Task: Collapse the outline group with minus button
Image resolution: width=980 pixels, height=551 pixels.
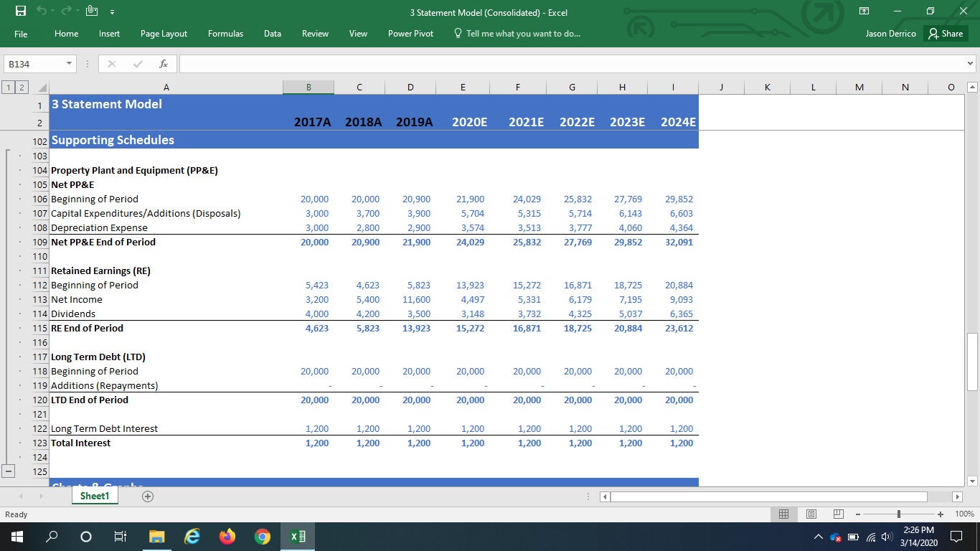Action: 9,471
